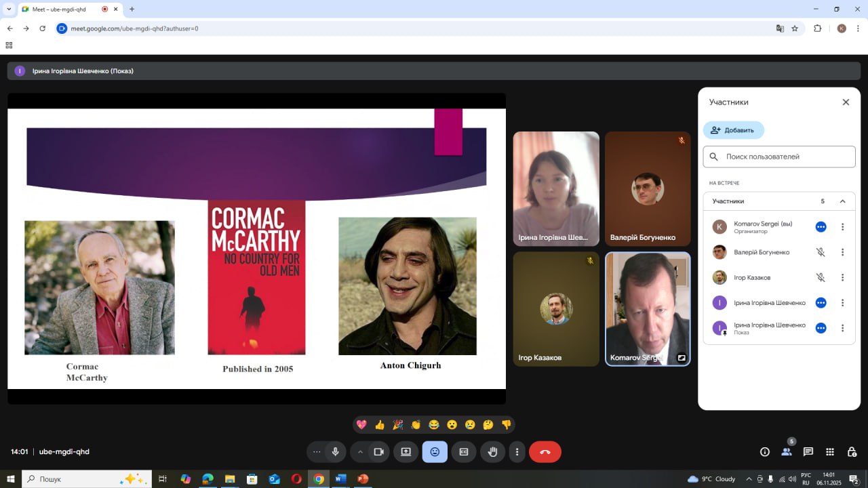This screenshot has width=868, height=488.
Task: Open video settings arrow beside camera
Action: [360, 452]
